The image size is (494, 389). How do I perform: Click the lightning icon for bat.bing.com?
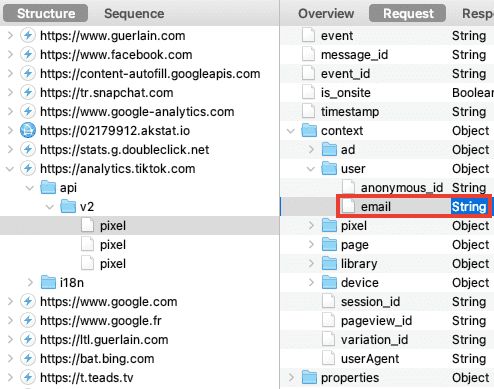(x=28, y=358)
